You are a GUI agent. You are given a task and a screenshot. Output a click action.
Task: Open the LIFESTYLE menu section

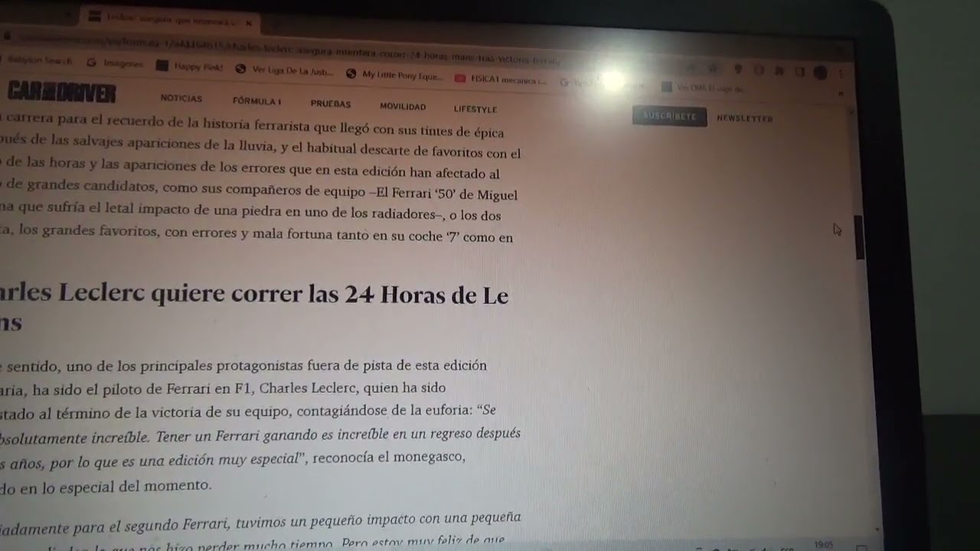pos(475,109)
